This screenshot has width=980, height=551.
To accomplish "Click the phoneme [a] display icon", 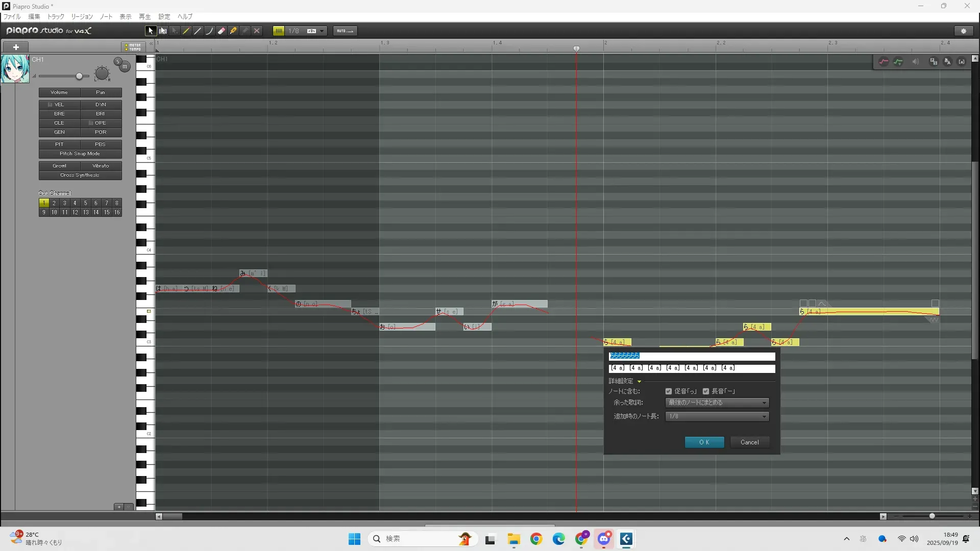I will pos(962,62).
